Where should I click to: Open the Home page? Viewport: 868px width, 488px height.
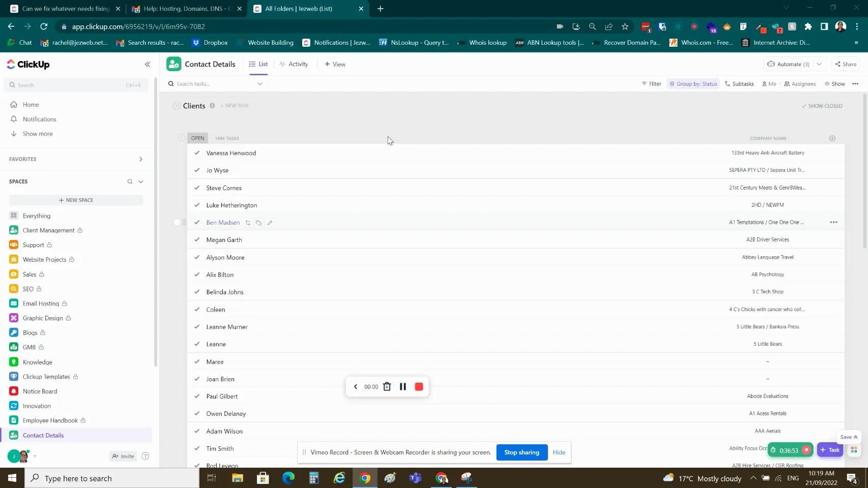click(x=31, y=105)
